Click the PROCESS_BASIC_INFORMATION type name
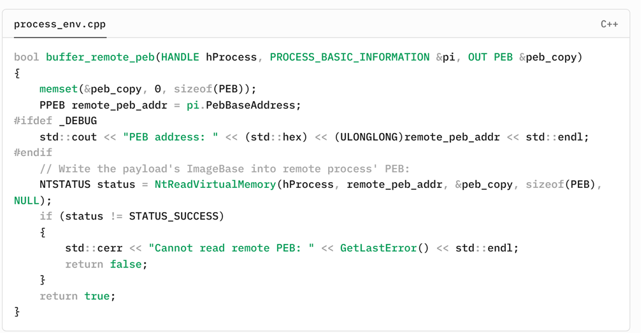The width and height of the screenshot is (644, 333). (349, 57)
